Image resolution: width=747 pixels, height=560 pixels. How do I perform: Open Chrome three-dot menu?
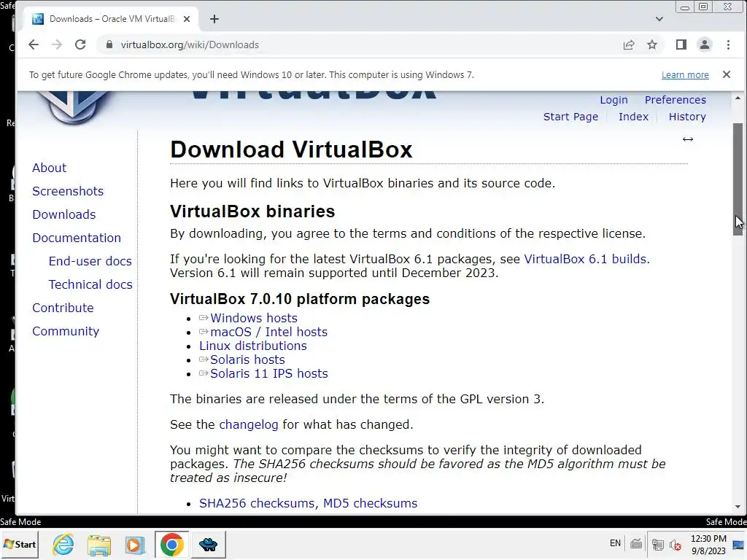pyautogui.click(x=728, y=44)
